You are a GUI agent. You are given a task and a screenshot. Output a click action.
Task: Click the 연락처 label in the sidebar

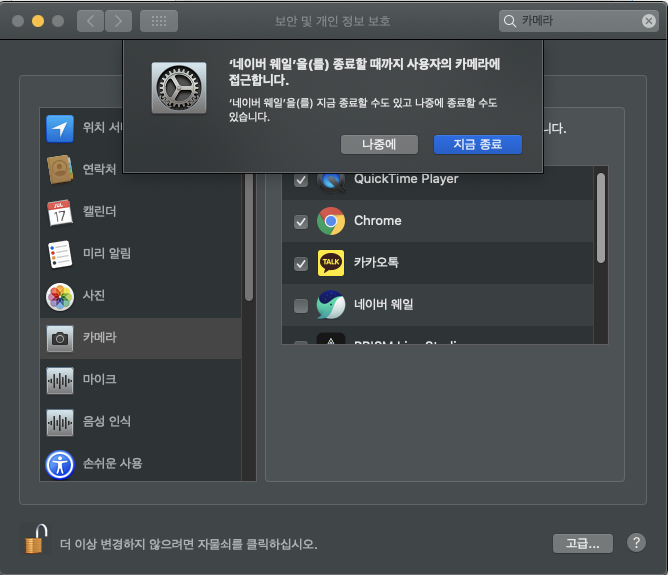click(x=99, y=169)
